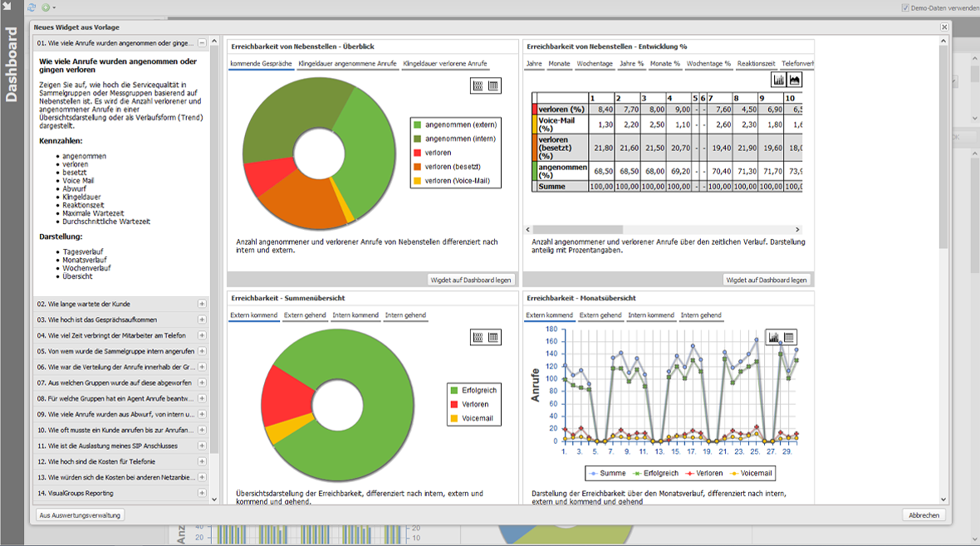This screenshot has width=980, height=546.
Task: Click the horizontal scrollbar left arrow under the table
Action: [x=528, y=229]
